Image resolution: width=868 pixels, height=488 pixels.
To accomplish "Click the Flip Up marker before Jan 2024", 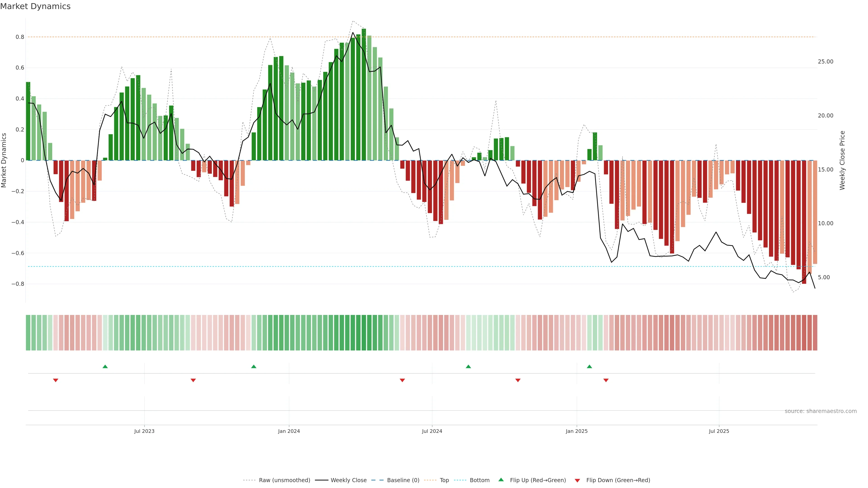I will pyautogui.click(x=254, y=366).
